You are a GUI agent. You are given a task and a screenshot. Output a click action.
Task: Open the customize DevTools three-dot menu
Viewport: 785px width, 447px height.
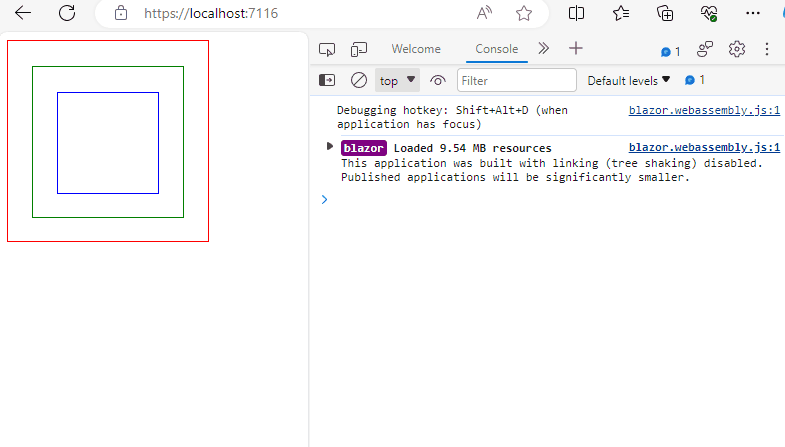767,49
